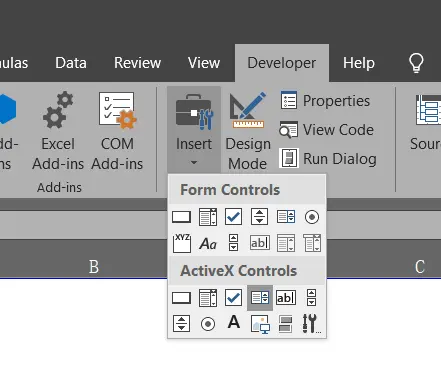The width and height of the screenshot is (441, 381).
Task: Open the Review ribbon tab
Action: tap(137, 63)
